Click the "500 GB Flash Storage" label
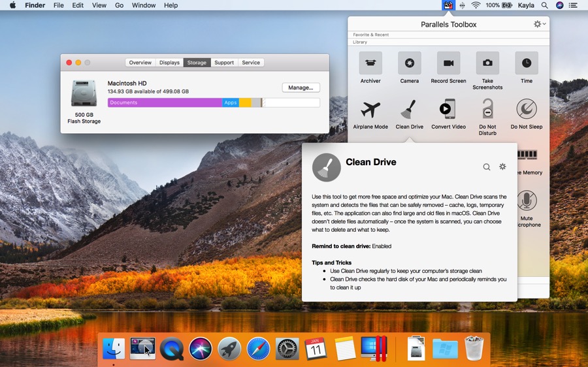Screen dimensions: 588x367 pos(84,118)
